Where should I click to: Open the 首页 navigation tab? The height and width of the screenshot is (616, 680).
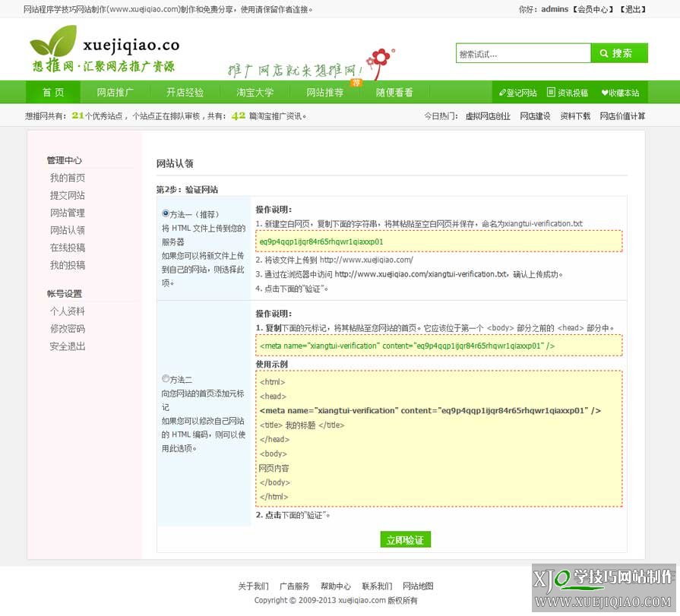53,93
